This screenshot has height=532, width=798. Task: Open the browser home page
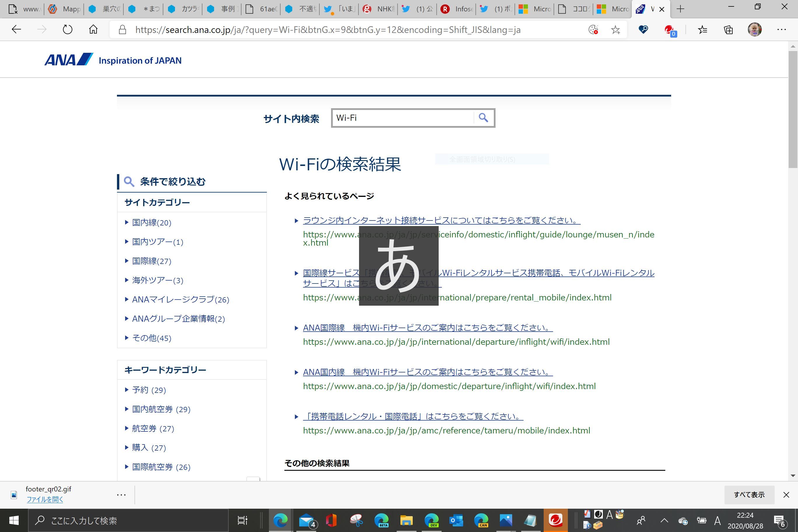click(x=93, y=30)
